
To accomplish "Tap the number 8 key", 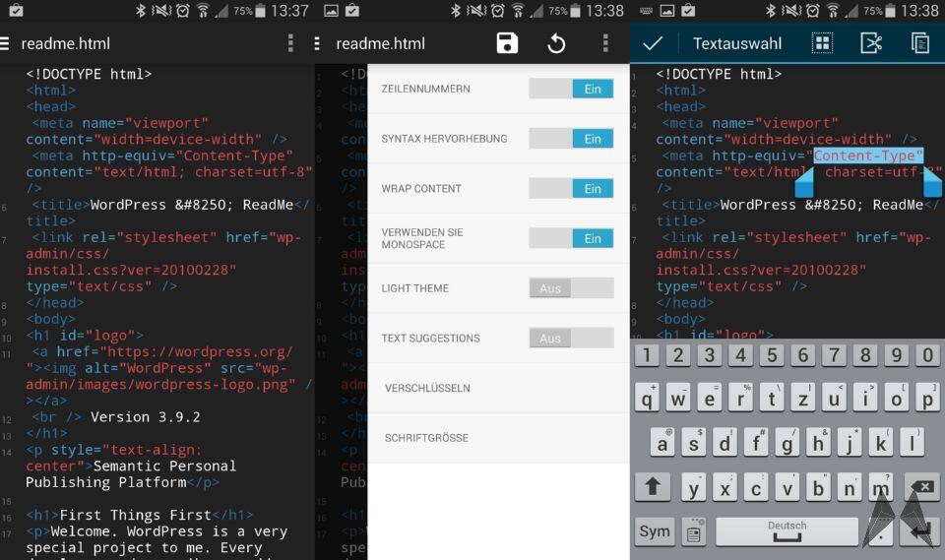I will [x=865, y=355].
